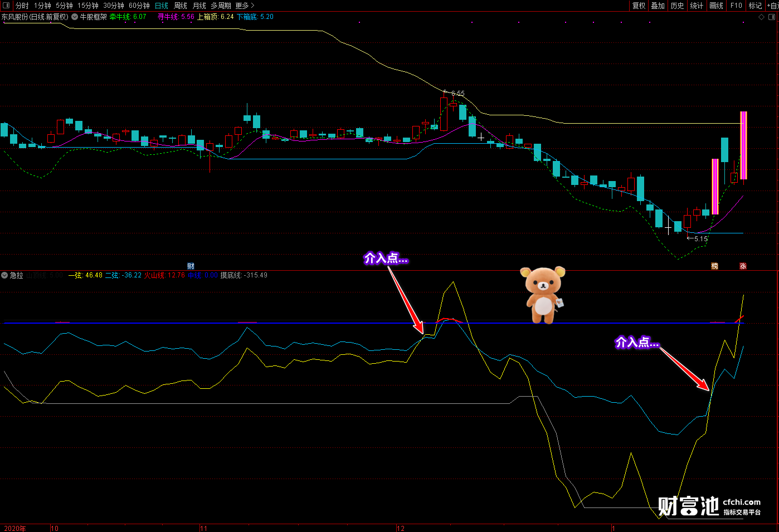Select the 5分钟 period
The height and width of the screenshot is (532, 779).
(x=65, y=6)
